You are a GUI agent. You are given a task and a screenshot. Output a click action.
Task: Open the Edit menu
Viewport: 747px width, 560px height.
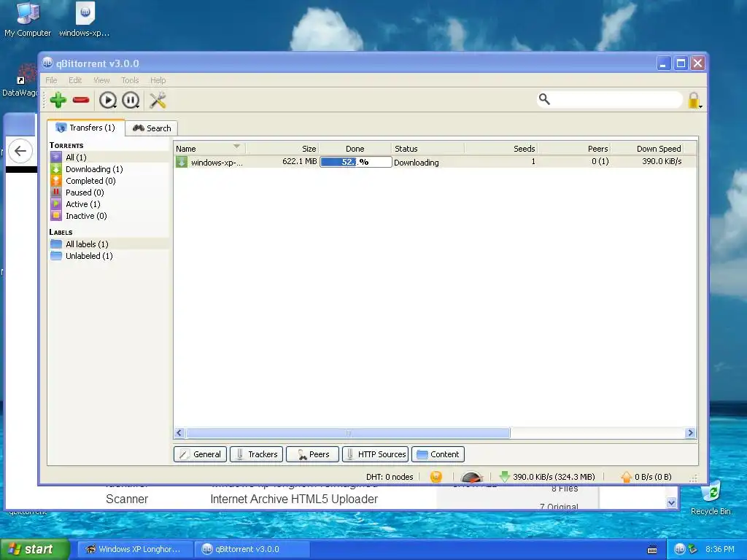(x=75, y=80)
